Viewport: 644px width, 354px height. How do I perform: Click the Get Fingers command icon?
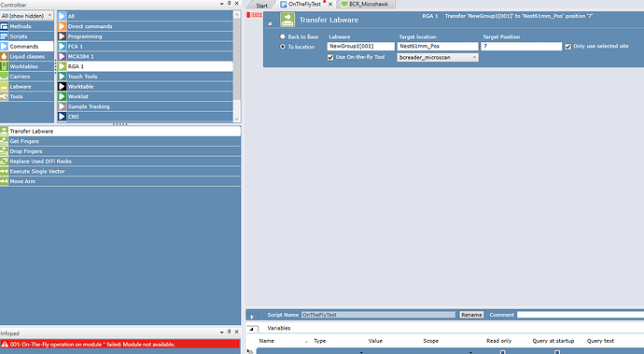tap(4, 141)
